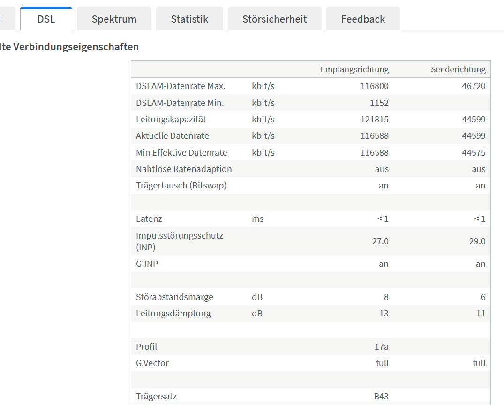
Task: Click Bitswap receive value an
Action: 384,186
